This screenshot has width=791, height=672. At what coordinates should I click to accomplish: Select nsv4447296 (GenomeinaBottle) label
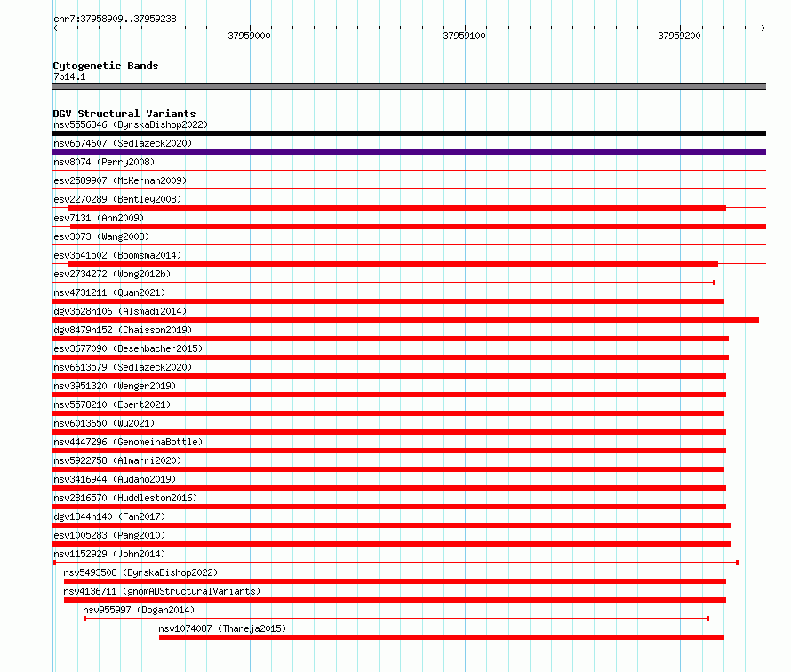click(x=128, y=442)
